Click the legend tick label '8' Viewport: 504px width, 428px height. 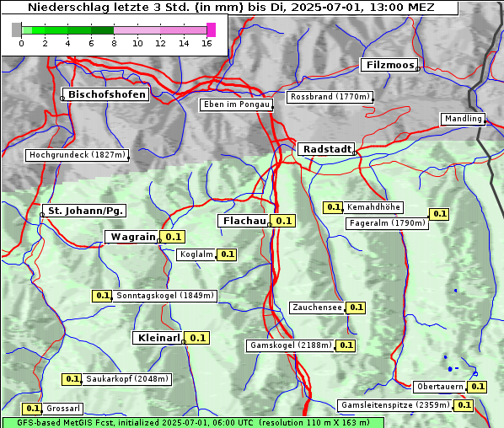[x=114, y=43]
